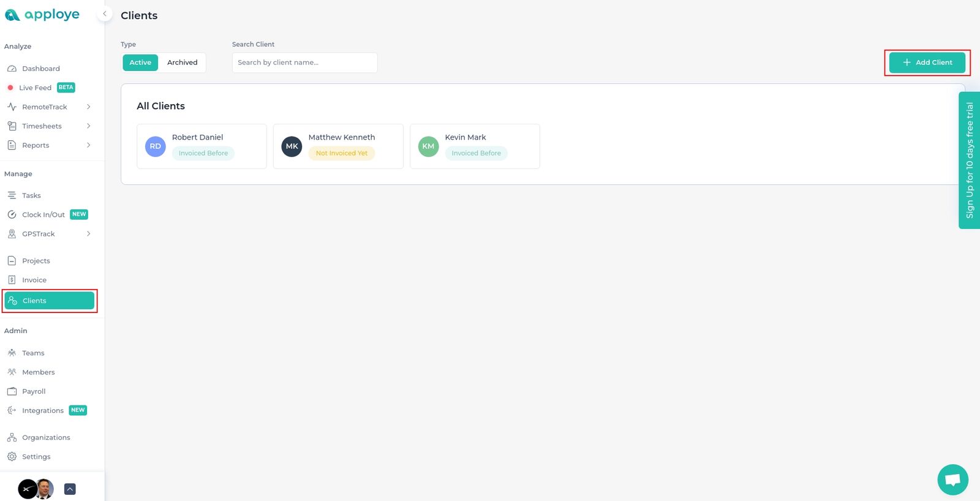Switch to Archived clients type
Viewport: 980px width, 501px height.
point(183,62)
